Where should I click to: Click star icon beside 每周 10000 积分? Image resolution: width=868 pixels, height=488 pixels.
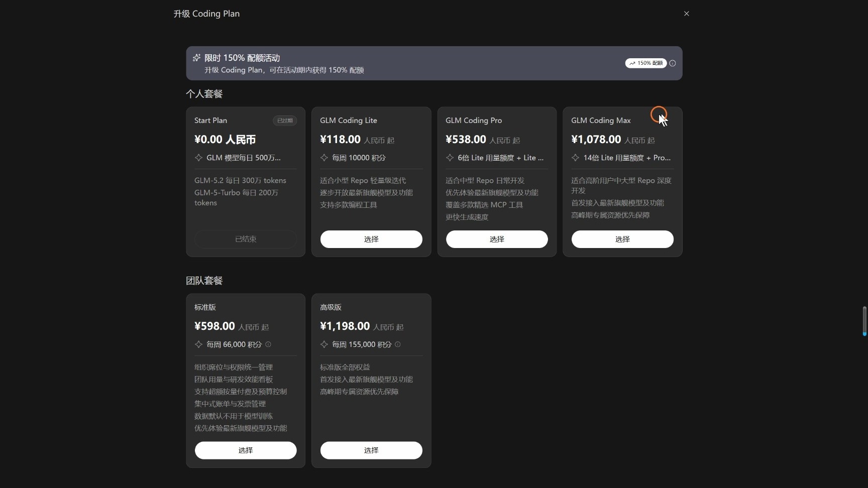324,158
